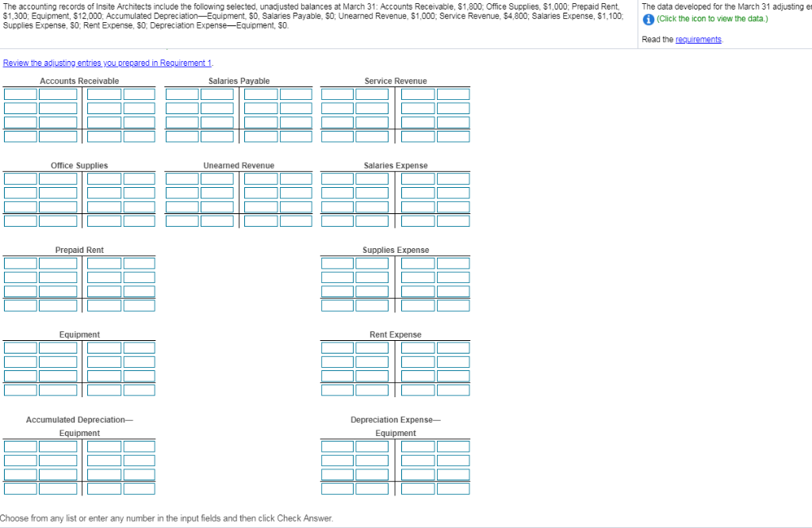Click the Supplies Expense account heading
Image resolution: width=812 pixels, height=528 pixels.
click(396, 250)
